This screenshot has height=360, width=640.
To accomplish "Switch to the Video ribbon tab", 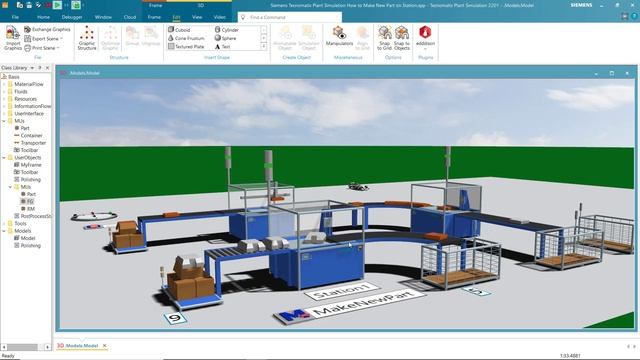I will (220, 17).
